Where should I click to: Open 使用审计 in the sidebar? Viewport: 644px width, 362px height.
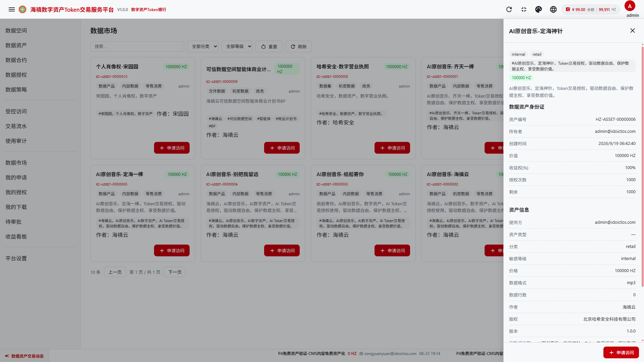(x=16, y=141)
